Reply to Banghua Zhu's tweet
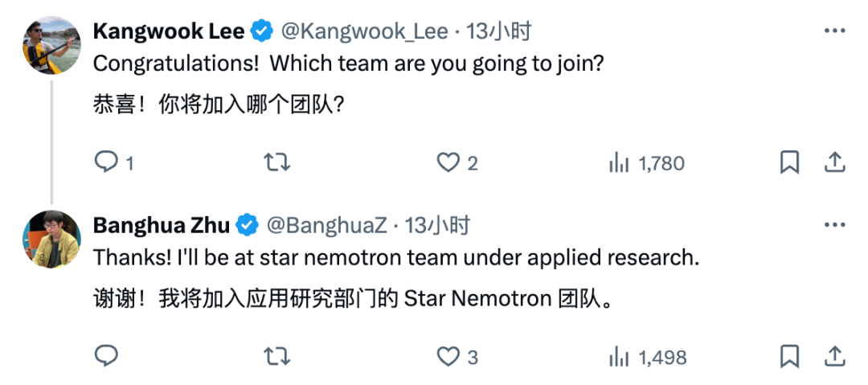Screen dimensions: 868x385 click(x=106, y=356)
